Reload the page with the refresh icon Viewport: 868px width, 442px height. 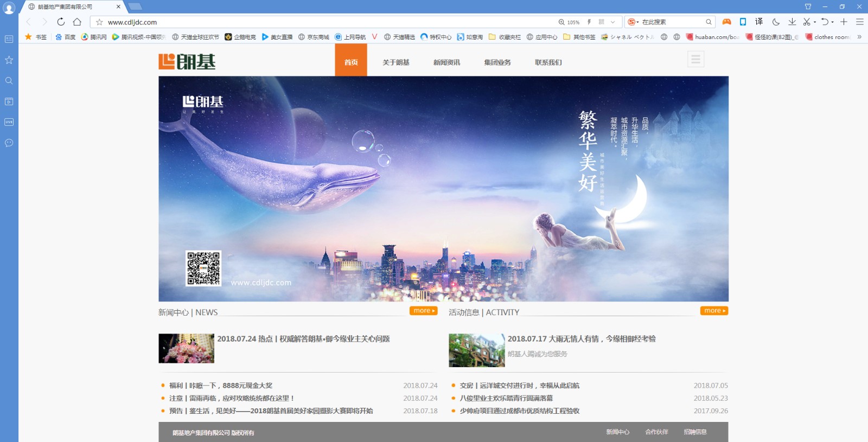[x=61, y=22]
